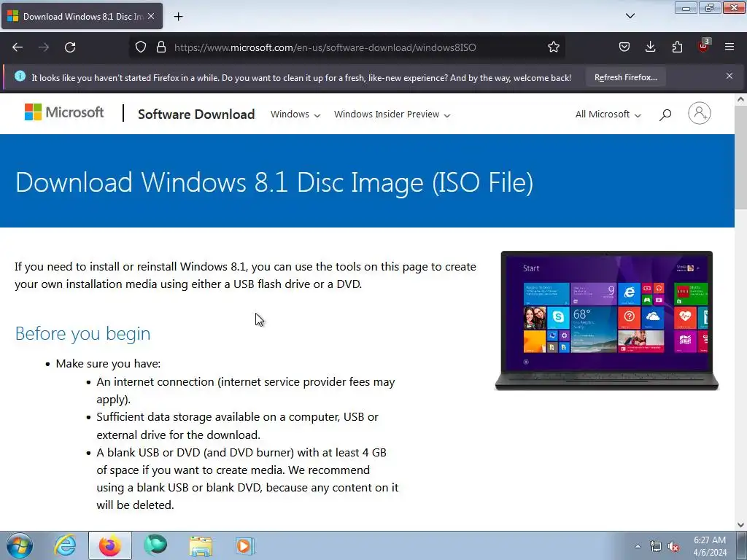Expand the Windows Insider Preview dropdown
Image resolution: width=747 pixels, height=560 pixels.
coord(392,114)
